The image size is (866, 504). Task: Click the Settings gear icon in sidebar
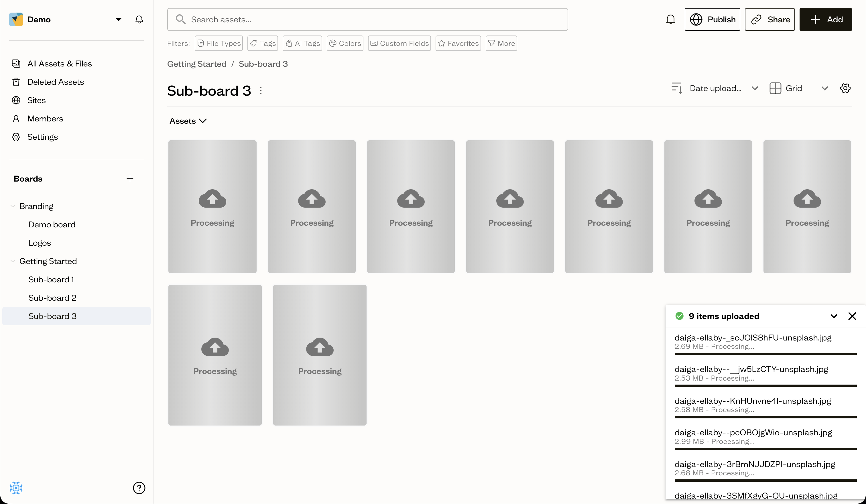(x=16, y=137)
